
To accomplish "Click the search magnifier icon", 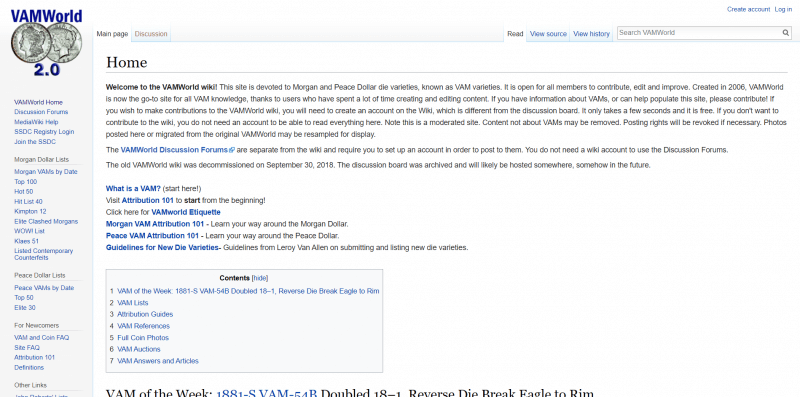I will (x=786, y=33).
